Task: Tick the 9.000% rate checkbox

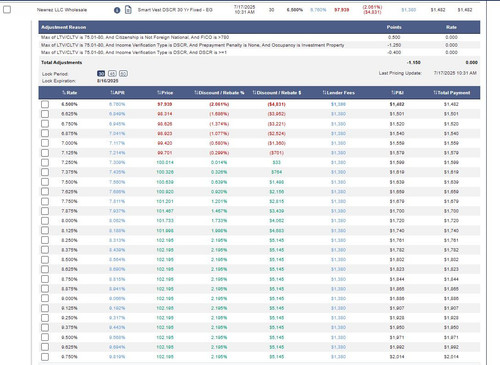Action: click(x=45, y=298)
